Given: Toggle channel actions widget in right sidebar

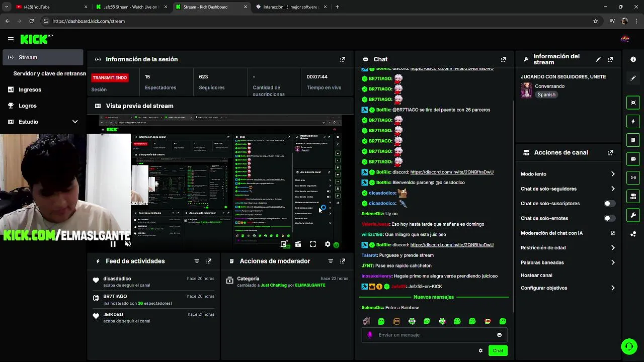Looking at the screenshot, I should click(x=633, y=196).
